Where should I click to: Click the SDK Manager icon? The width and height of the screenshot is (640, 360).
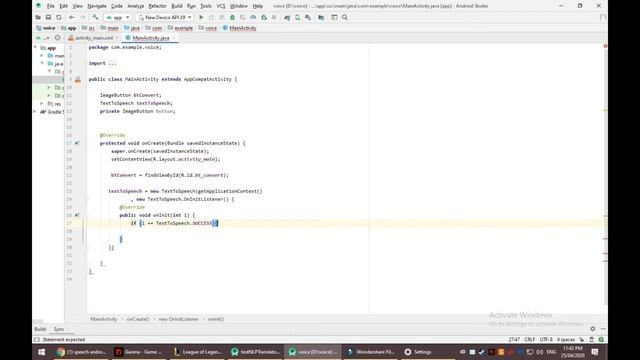[308, 17]
